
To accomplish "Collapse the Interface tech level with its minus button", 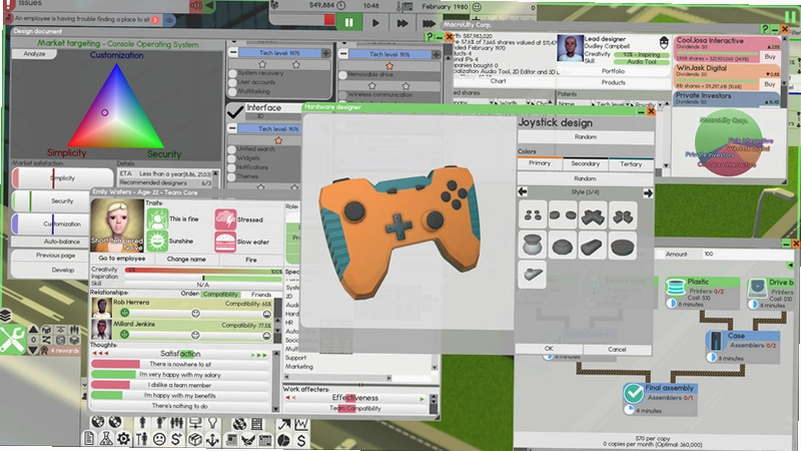I will pyautogui.click(x=232, y=128).
